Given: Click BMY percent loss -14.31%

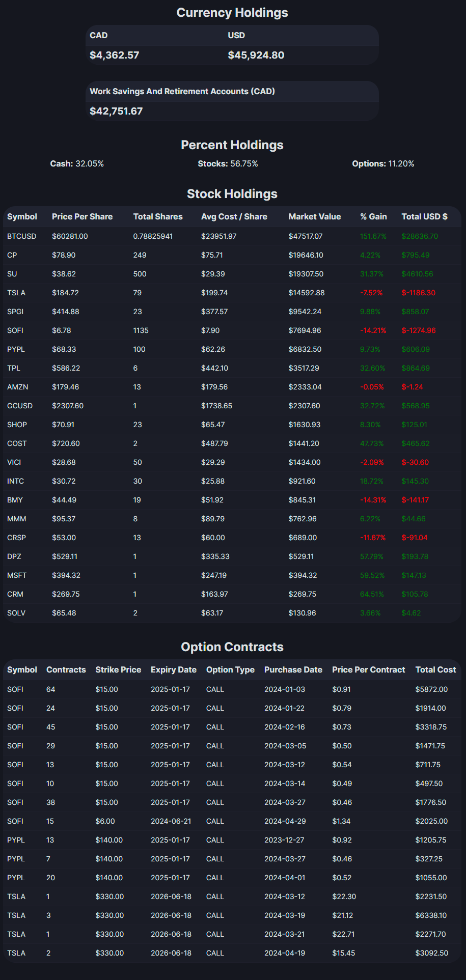Looking at the screenshot, I should point(373,500).
